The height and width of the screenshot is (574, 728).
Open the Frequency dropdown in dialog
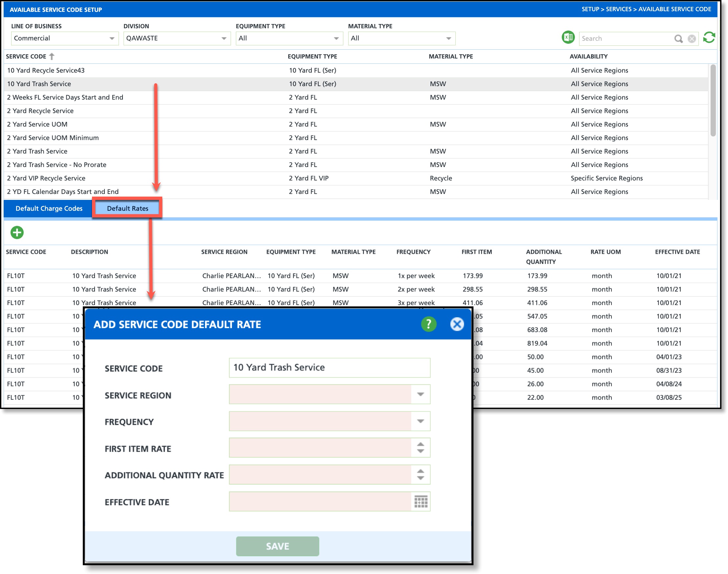[421, 421]
